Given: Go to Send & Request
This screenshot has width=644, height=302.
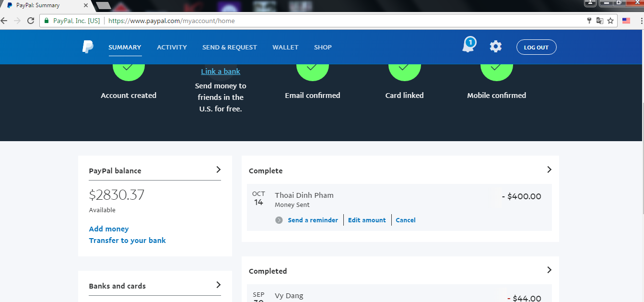Looking at the screenshot, I should pos(230,47).
